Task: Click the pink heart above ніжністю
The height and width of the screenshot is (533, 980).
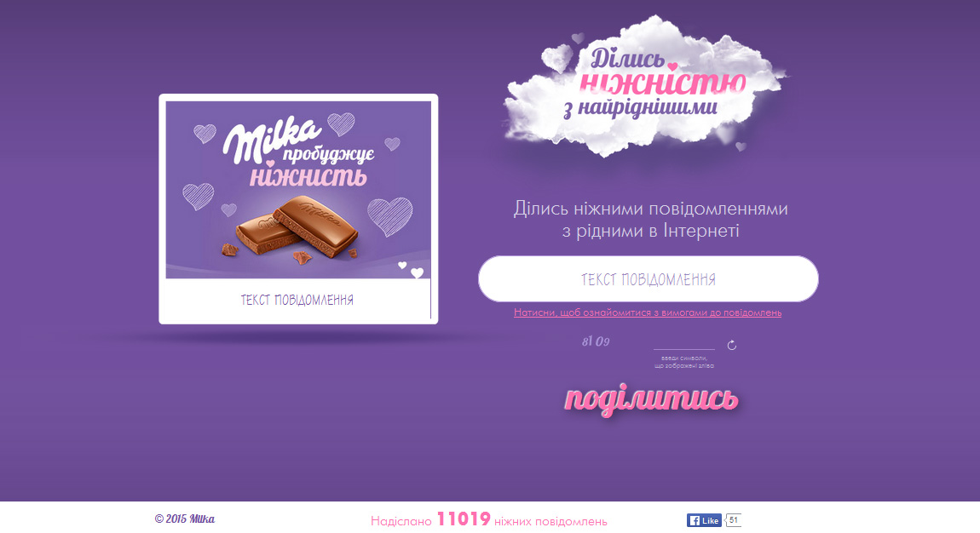Action: point(672,66)
